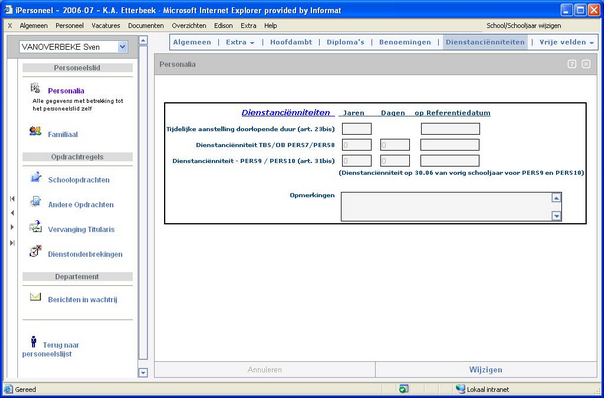Click Jaren field for PERS9 / PERS10
This screenshot has height=398, width=604.
[x=357, y=161]
